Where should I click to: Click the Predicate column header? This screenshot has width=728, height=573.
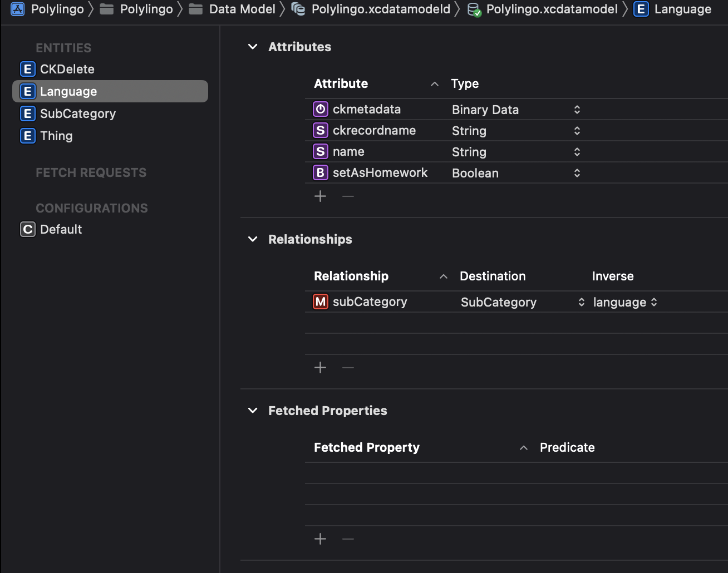point(567,447)
